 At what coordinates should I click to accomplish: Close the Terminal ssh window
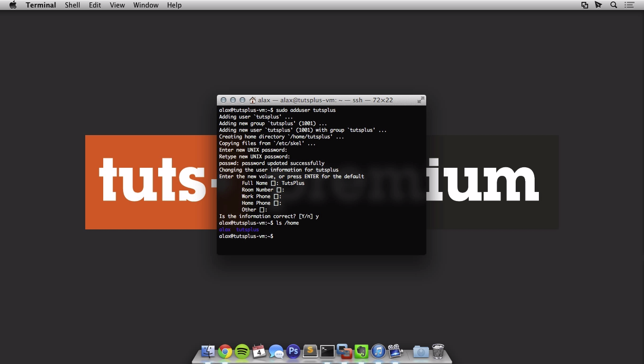[224, 100]
